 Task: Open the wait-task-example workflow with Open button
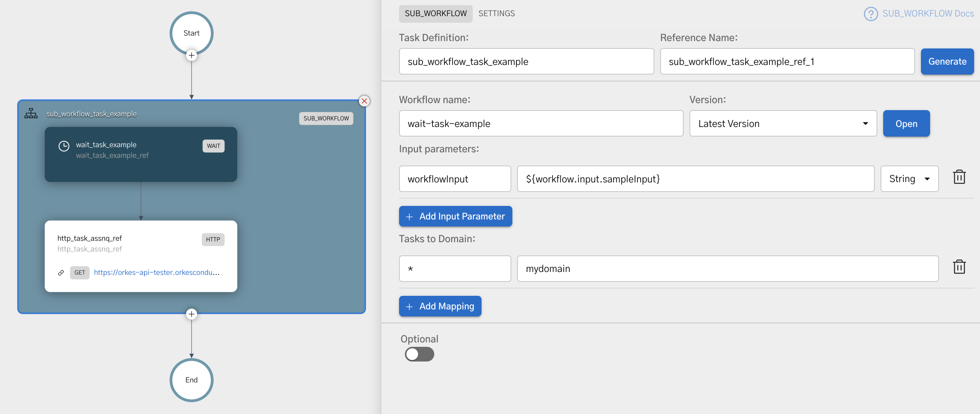tap(906, 123)
